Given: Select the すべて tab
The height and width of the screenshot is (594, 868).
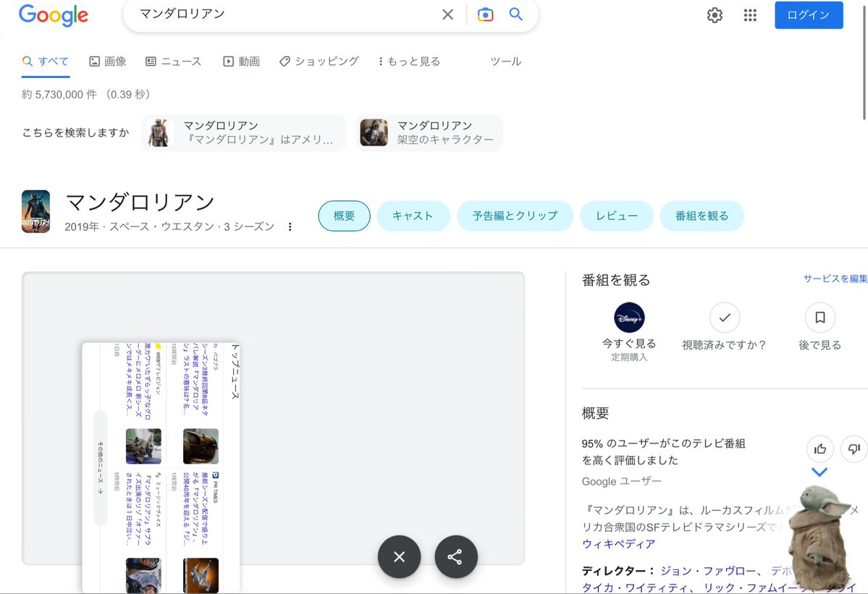Looking at the screenshot, I should pyautogui.click(x=46, y=61).
